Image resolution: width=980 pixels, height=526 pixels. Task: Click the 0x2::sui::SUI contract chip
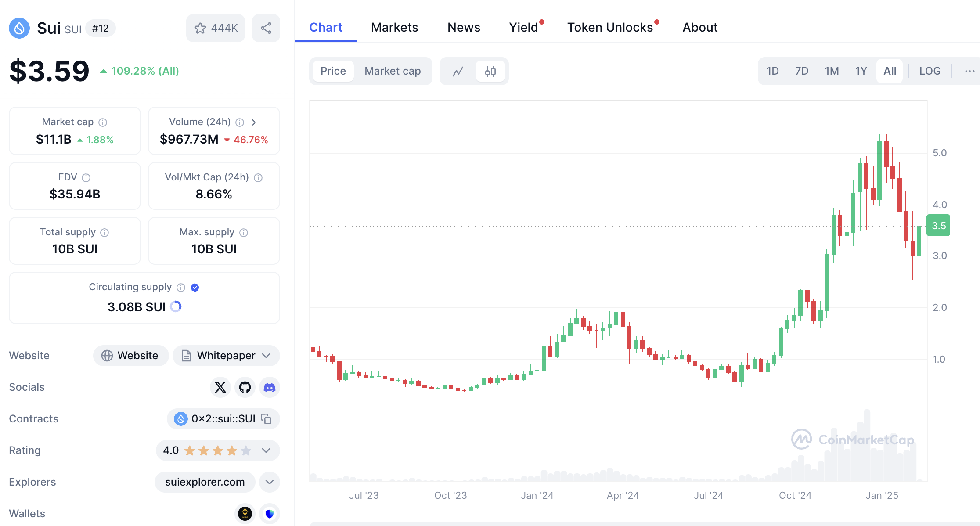point(223,419)
